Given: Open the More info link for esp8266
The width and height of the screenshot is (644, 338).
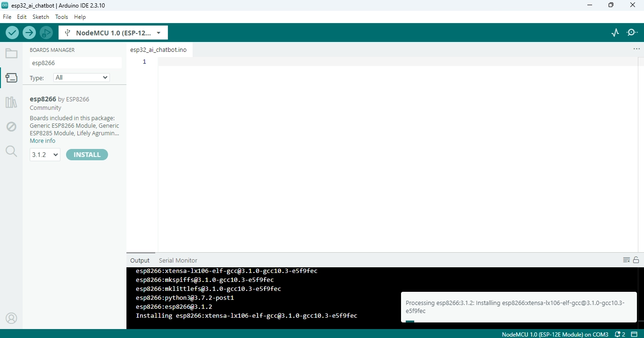Looking at the screenshot, I should [x=42, y=141].
